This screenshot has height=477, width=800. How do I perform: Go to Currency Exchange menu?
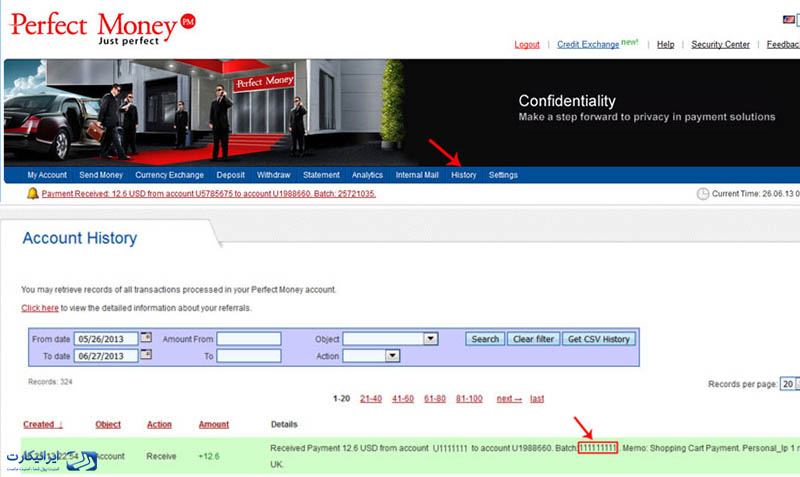pos(169,175)
